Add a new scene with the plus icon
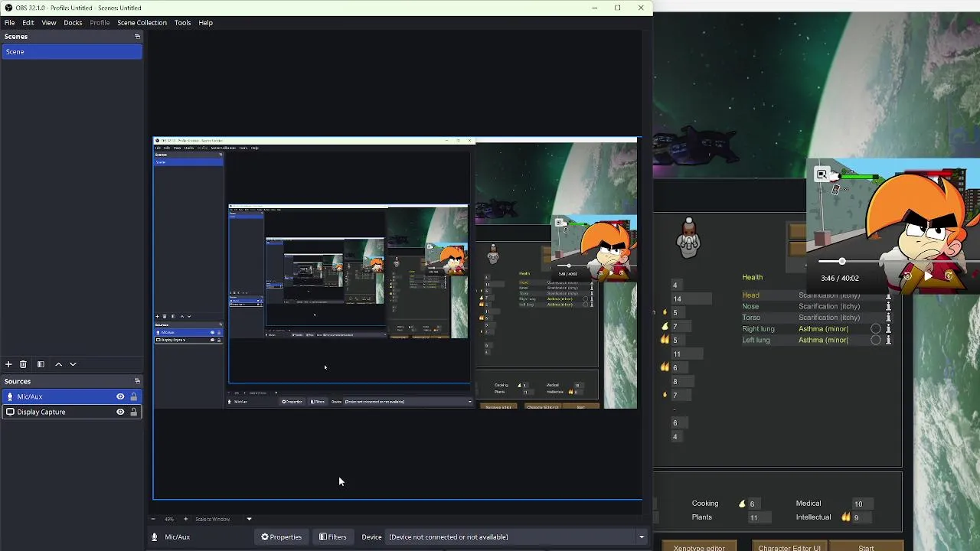This screenshot has width=980, height=551. 8,364
